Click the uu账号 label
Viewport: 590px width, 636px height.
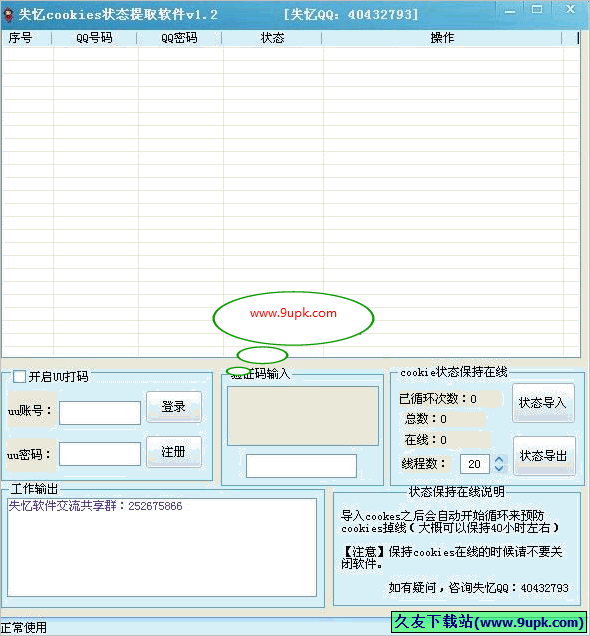pos(30,410)
